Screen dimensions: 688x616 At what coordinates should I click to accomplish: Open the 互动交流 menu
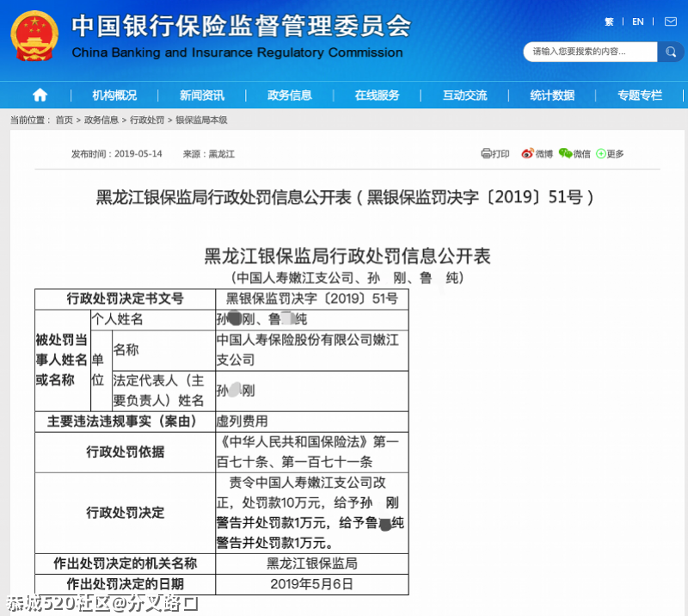click(464, 95)
